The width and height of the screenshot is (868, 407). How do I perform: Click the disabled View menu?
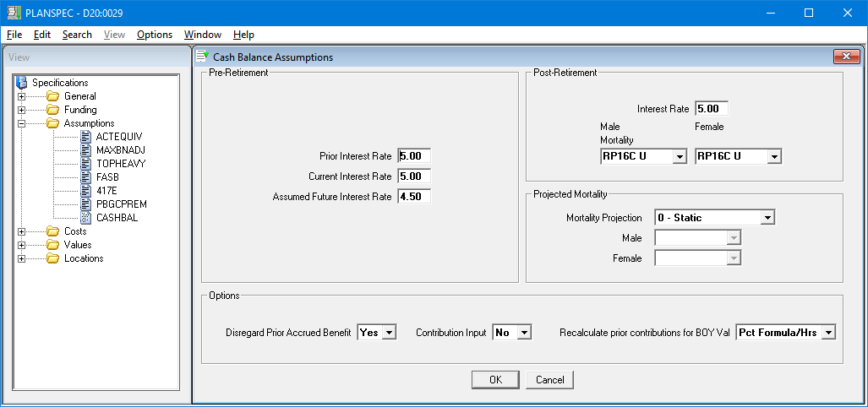click(x=115, y=35)
